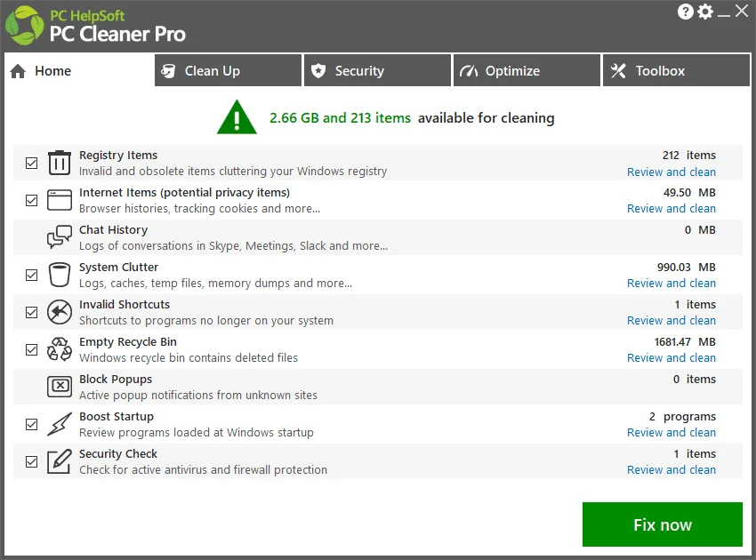Close the PC Cleaner Pro window
The width and height of the screenshot is (756, 560).
coord(742,11)
